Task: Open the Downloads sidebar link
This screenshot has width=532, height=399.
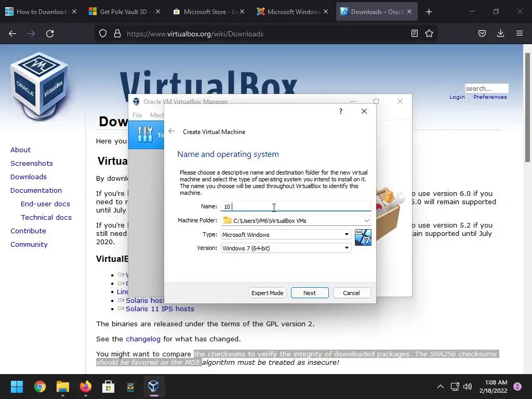Action: 29,177
